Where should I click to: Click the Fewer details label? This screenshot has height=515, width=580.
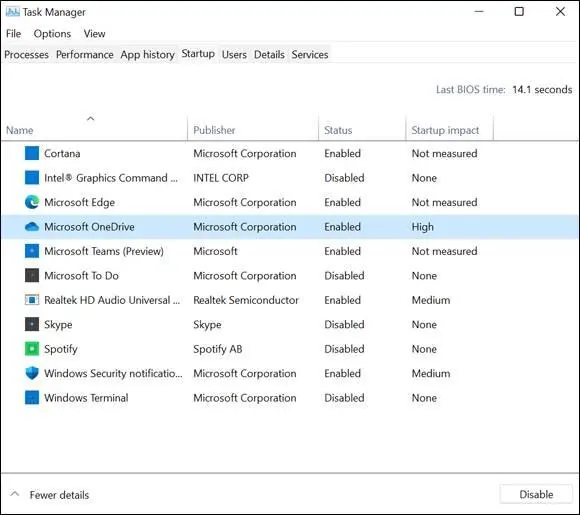[x=59, y=495]
